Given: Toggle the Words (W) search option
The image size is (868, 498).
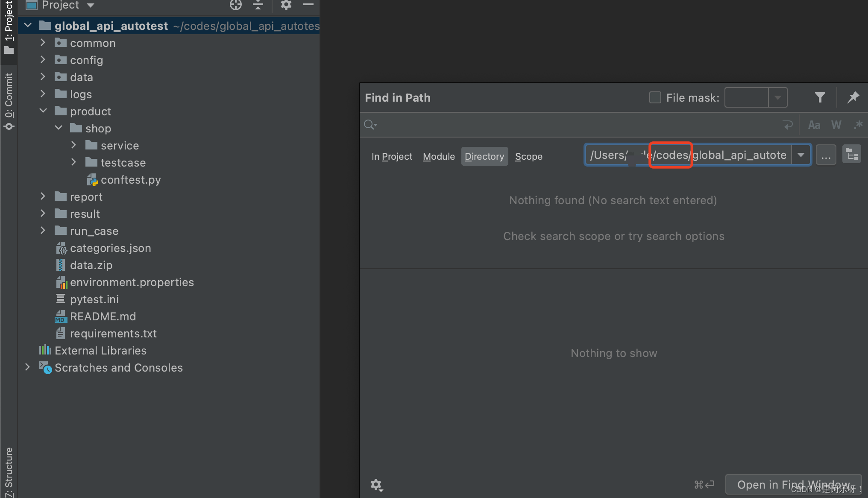Looking at the screenshot, I should [x=836, y=125].
